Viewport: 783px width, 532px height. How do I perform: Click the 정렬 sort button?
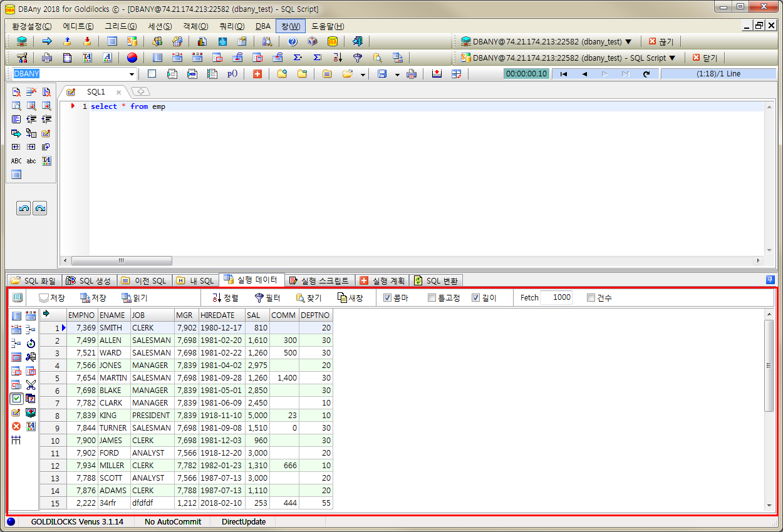tap(225, 298)
